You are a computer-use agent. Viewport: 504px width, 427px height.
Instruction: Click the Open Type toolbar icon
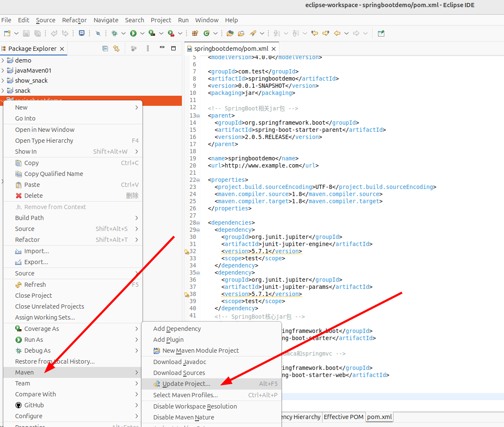point(230,33)
